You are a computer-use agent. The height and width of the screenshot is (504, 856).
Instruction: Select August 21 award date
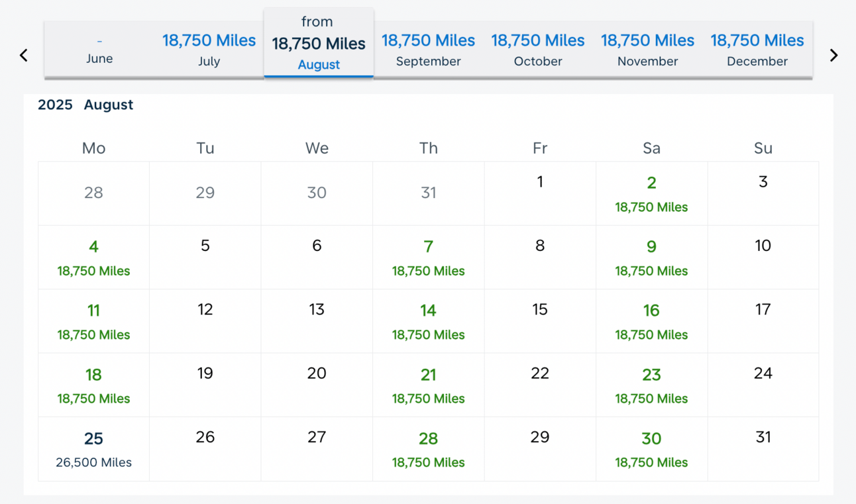pos(428,385)
